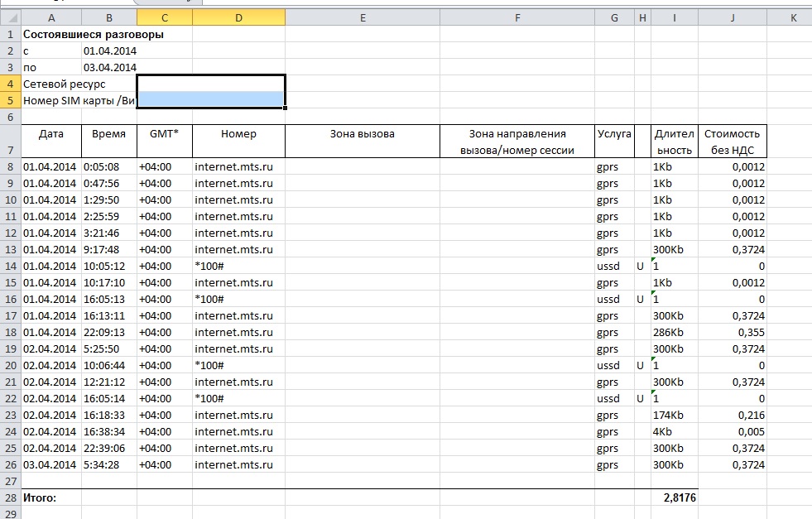The width and height of the screenshot is (812, 519).
Task: Click the time cell 22:39:06
Action: pos(109,448)
